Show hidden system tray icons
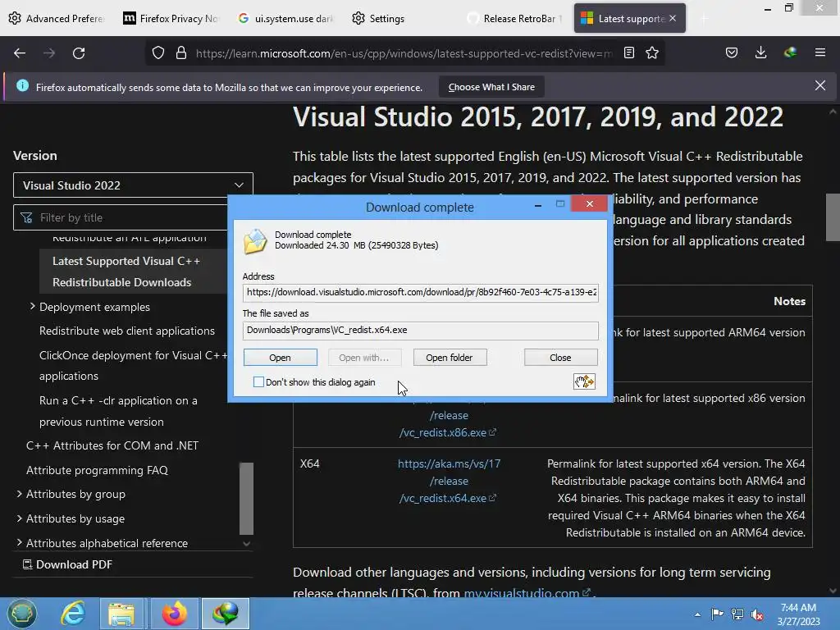The height and width of the screenshot is (630, 840). coord(697,614)
